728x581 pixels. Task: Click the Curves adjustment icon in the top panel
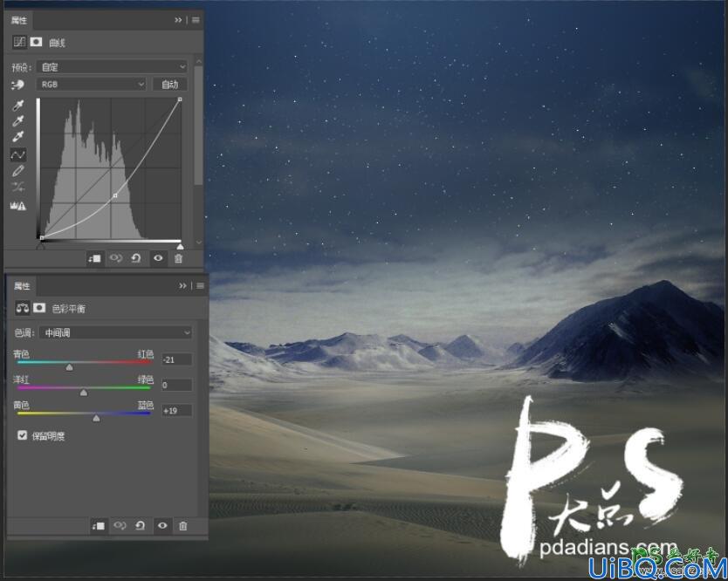pyautogui.click(x=19, y=42)
